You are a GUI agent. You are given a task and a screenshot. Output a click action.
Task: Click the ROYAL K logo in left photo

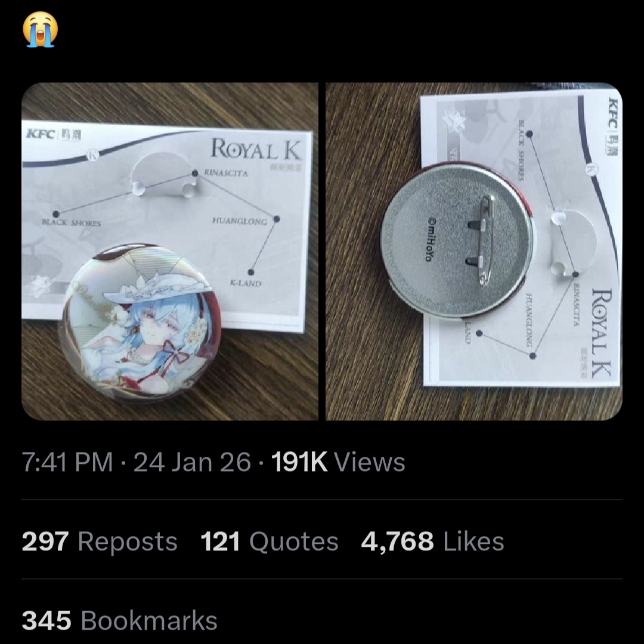tap(256, 149)
